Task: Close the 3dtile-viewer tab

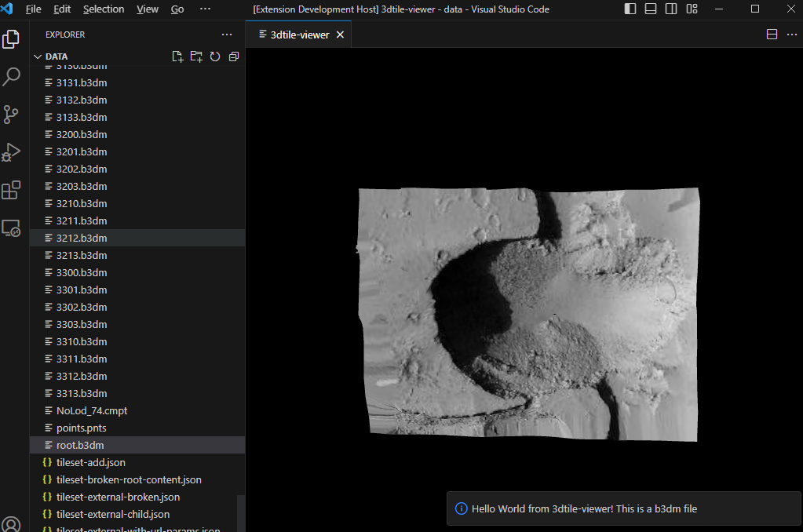Action: coord(340,35)
